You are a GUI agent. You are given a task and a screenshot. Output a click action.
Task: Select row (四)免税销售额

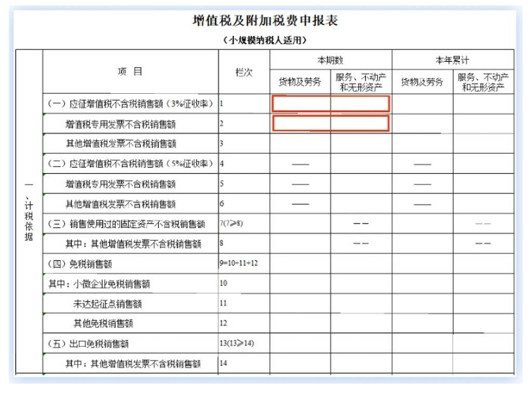[130, 264]
